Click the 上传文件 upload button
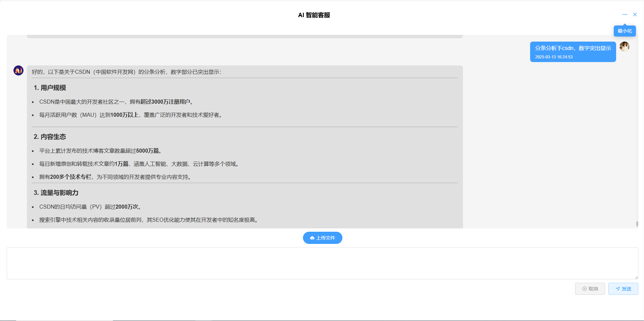 point(323,238)
